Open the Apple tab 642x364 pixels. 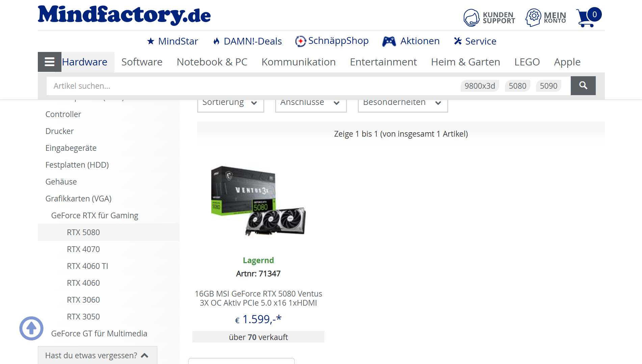click(567, 62)
